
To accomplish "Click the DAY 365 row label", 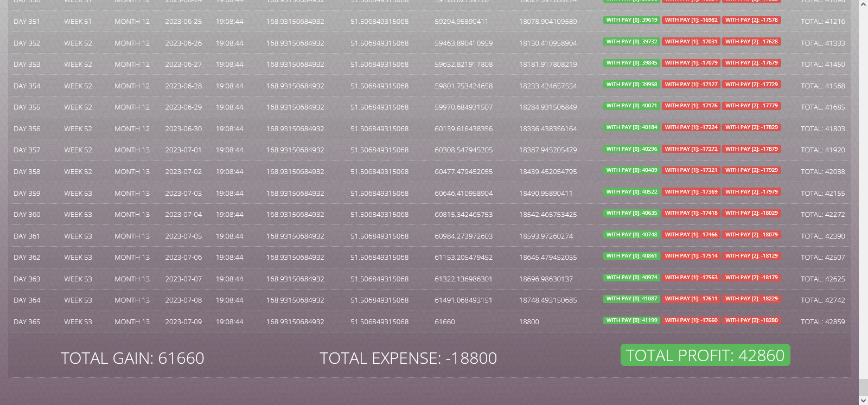I will [27, 322].
